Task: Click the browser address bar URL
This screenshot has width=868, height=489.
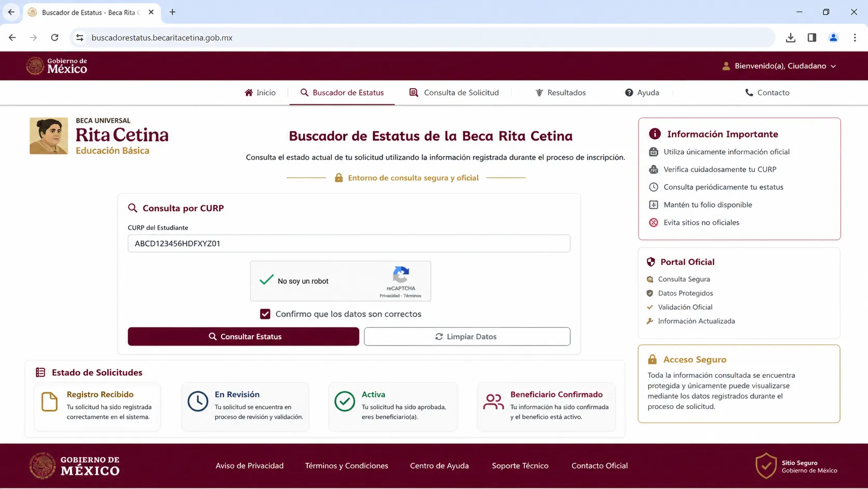Action: point(162,37)
